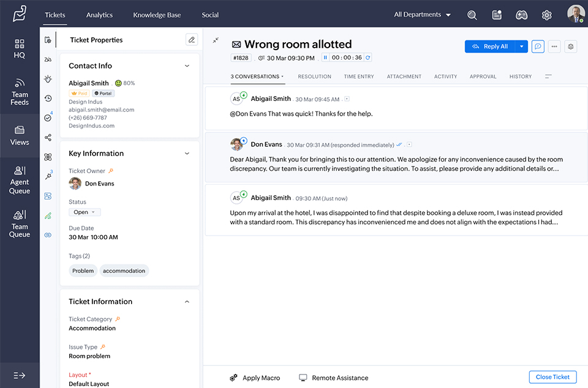
Task: Switch to the Time Entry tab
Action: pos(359,76)
